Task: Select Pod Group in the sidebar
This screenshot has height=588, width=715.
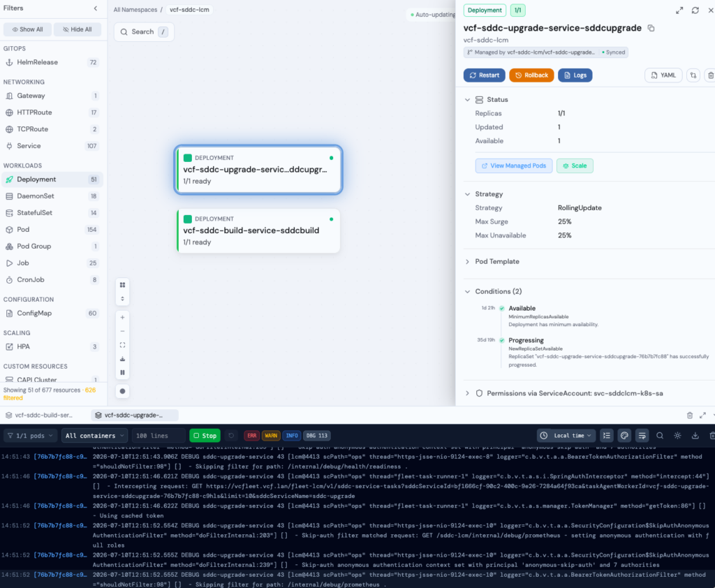Action: [52, 247]
